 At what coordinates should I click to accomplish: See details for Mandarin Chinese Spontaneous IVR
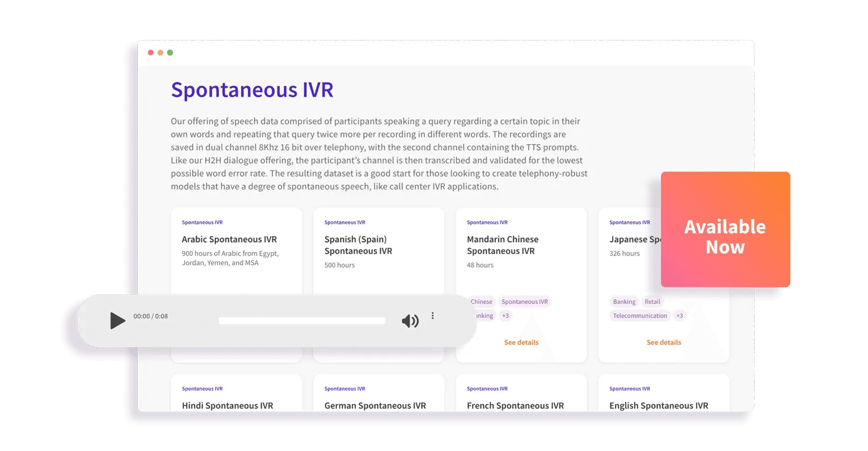click(521, 342)
